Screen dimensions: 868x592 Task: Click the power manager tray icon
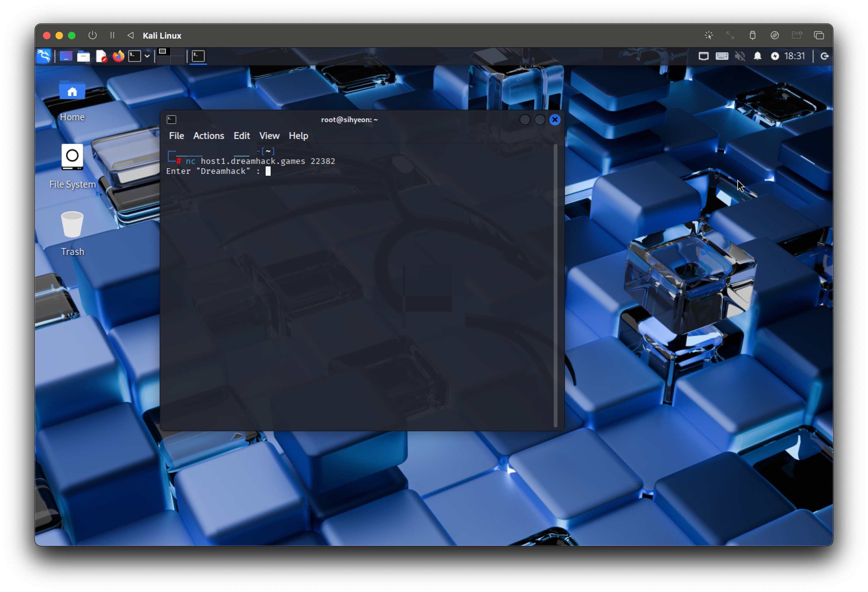pos(775,56)
